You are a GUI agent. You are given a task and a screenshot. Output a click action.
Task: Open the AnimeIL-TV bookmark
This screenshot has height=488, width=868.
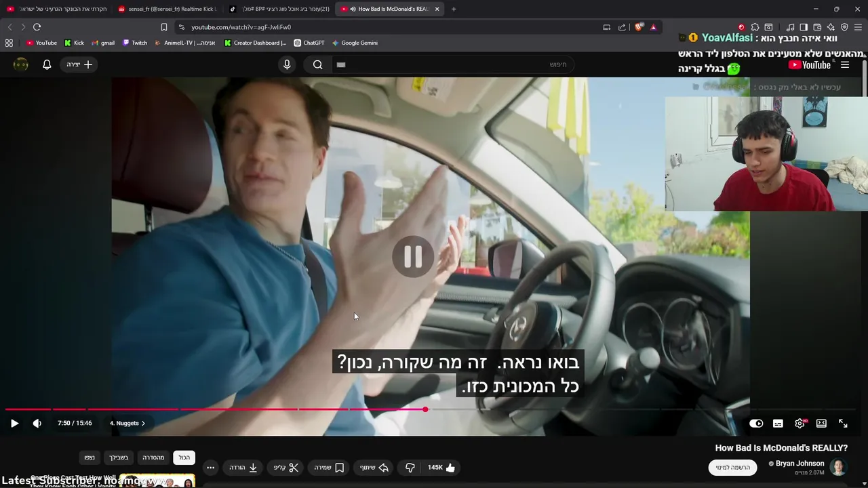(185, 43)
